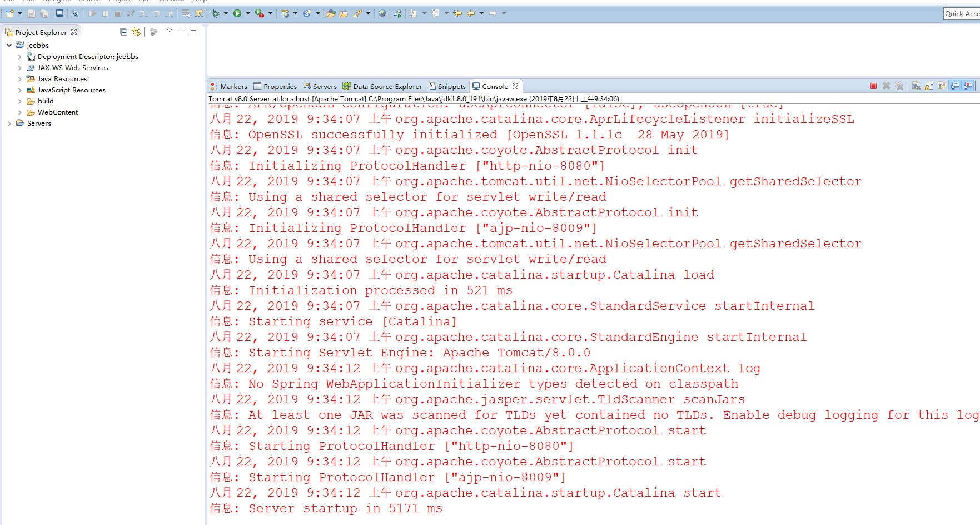Image resolution: width=980 pixels, height=525 pixels.
Task: Open the New wizard dropdown arrow
Action: [x=20, y=13]
